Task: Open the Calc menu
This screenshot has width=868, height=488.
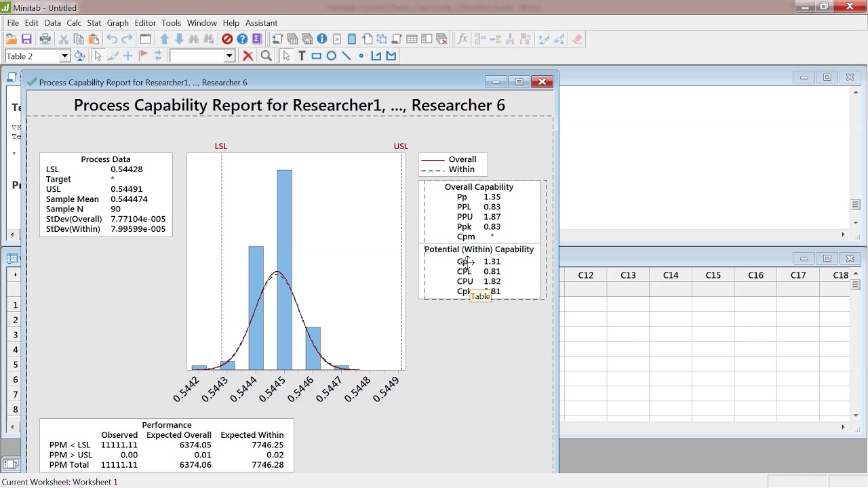Action: click(74, 23)
